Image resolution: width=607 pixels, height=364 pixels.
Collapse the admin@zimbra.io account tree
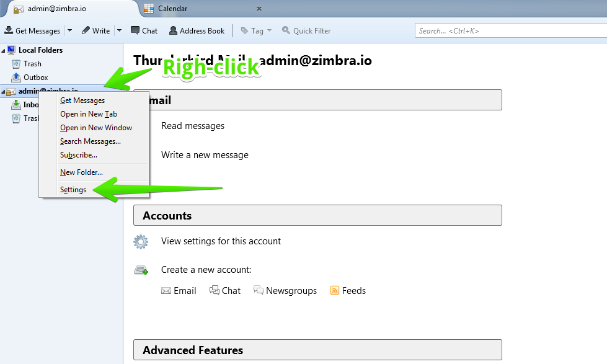point(3,91)
